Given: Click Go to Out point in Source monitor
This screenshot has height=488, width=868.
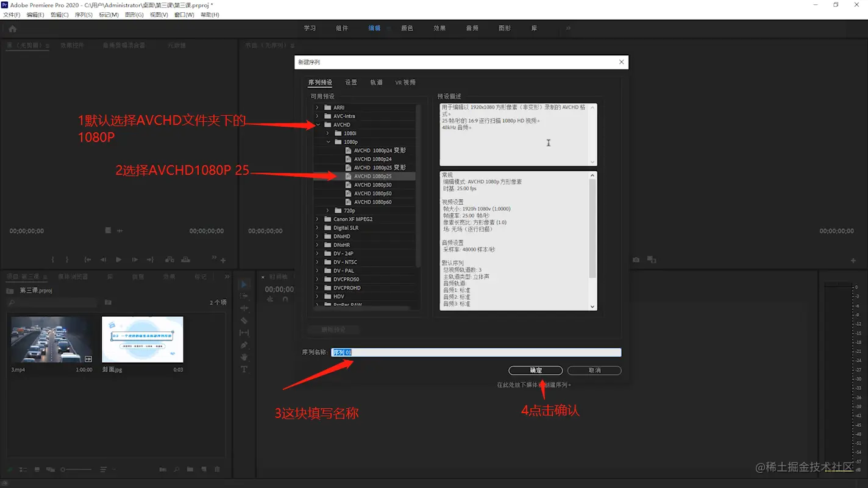Looking at the screenshot, I should 151,260.
